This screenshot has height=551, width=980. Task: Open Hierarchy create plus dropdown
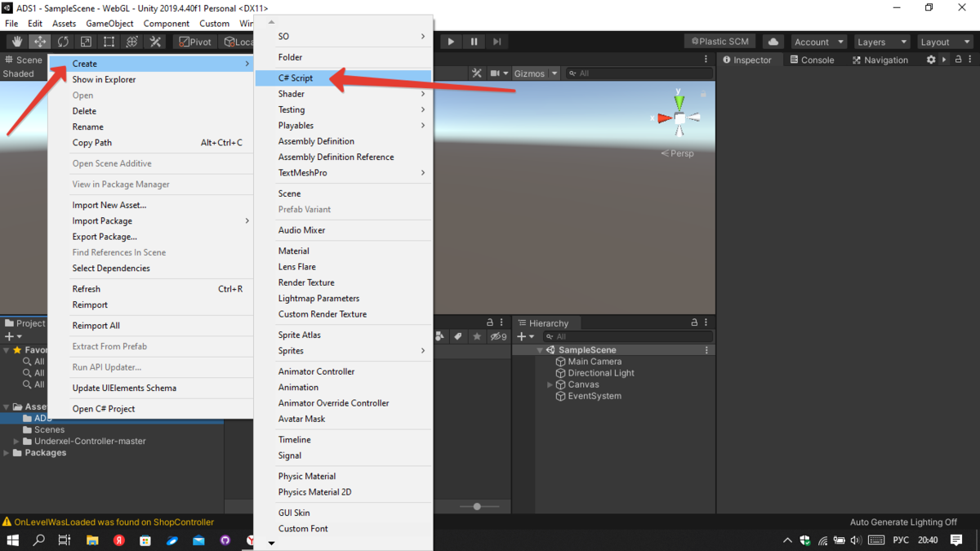pos(526,336)
